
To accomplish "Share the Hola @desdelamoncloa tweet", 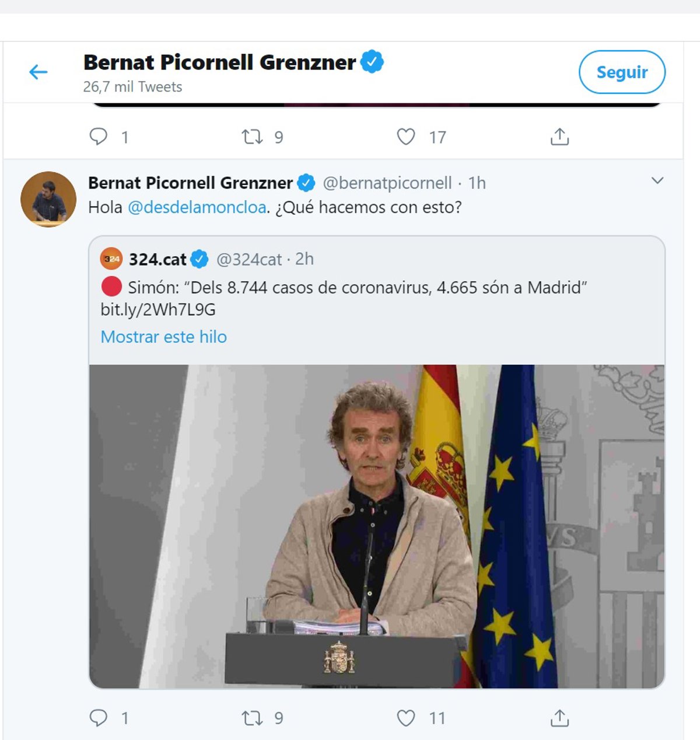I will [559, 717].
